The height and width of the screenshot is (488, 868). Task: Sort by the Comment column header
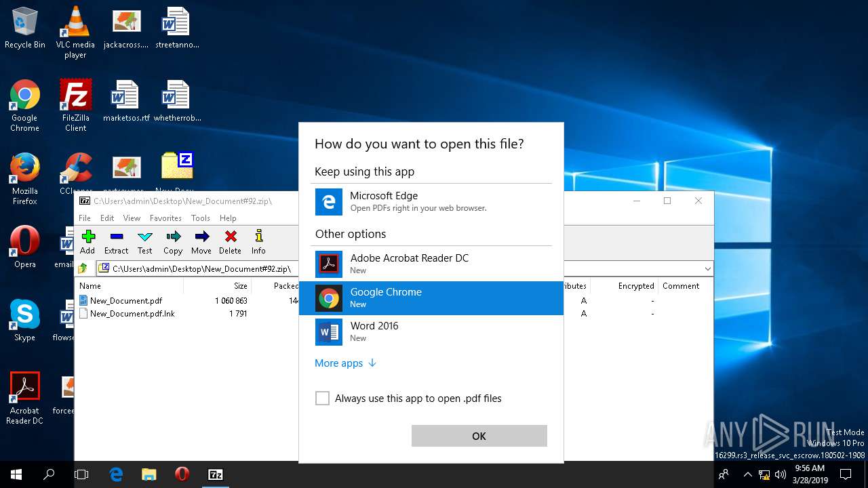pos(685,286)
